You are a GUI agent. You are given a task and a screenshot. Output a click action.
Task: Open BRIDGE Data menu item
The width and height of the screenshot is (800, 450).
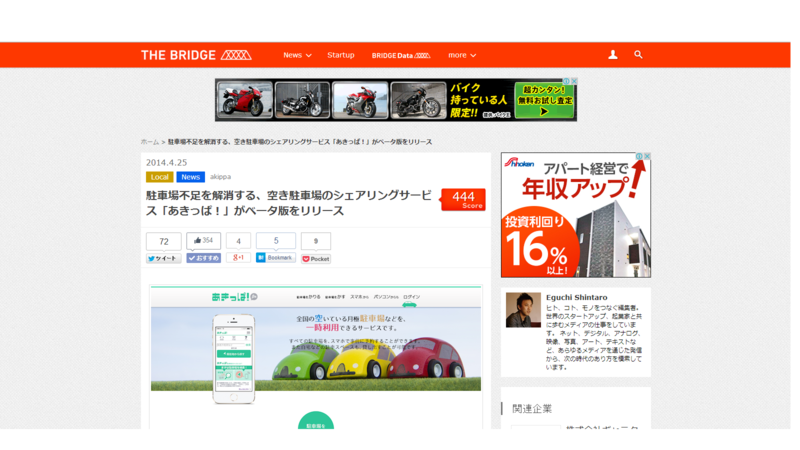[x=401, y=55]
